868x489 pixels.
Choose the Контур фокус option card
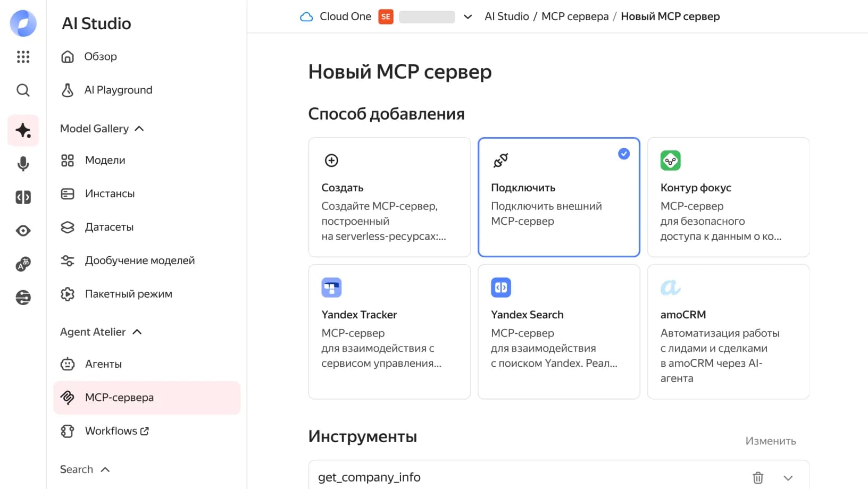coord(728,197)
